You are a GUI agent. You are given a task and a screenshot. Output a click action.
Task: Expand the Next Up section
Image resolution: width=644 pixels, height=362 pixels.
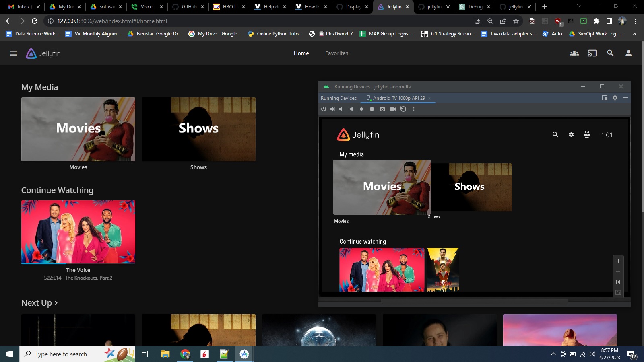click(39, 302)
